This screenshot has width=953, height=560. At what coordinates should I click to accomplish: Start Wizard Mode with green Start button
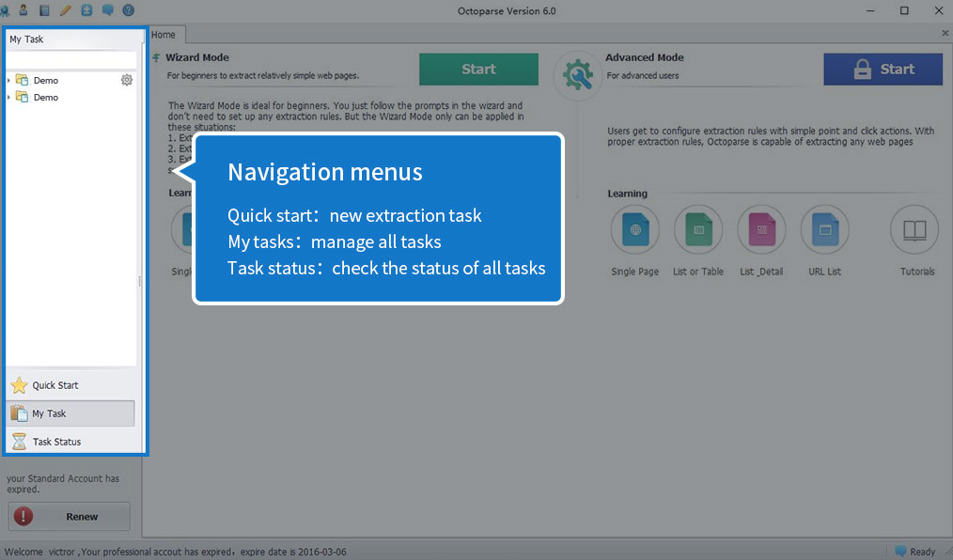coord(479,70)
